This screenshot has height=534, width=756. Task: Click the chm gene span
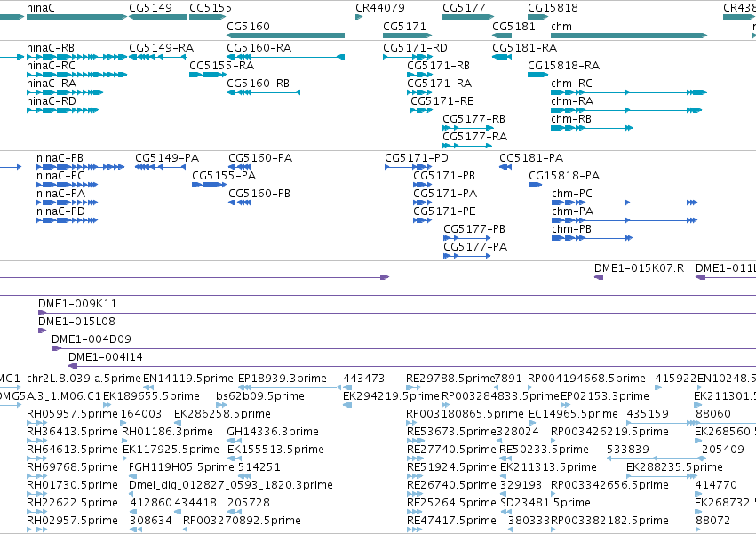click(629, 36)
